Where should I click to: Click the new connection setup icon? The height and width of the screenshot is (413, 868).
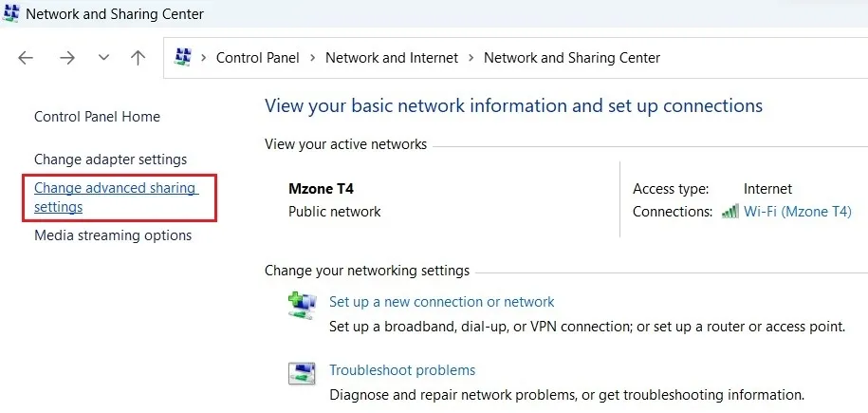point(302,305)
